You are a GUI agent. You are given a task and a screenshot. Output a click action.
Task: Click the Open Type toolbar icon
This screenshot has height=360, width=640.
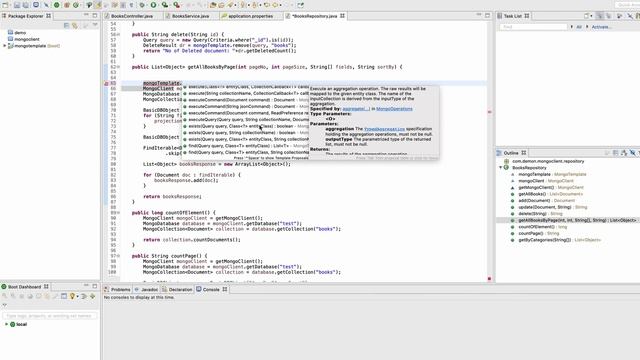[x=213, y=5]
